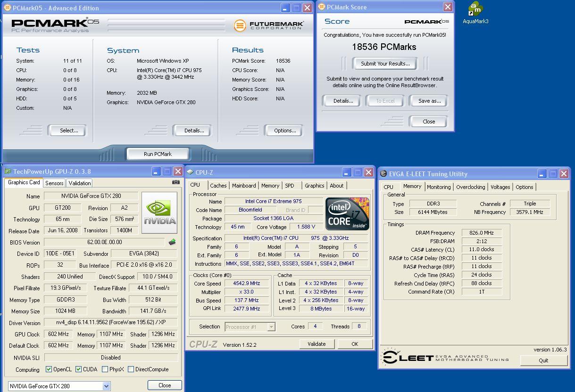Check the PhysX checkbox in GPU-Z
This screenshot has width=575, height=392.
coord(105,369)
